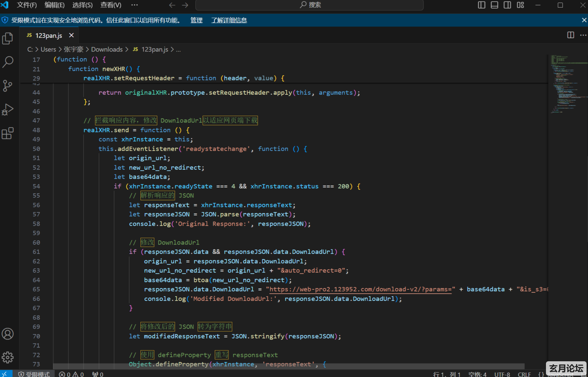588x377 pixels.
Task: Click the line and column indicator
Action: click(447, 374)
